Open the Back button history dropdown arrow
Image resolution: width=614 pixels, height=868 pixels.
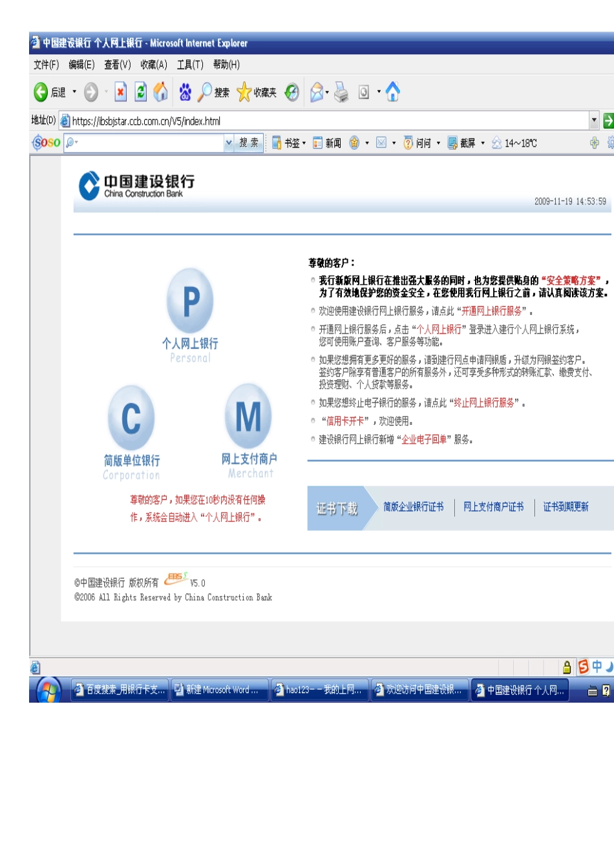[x=74, y=92]
